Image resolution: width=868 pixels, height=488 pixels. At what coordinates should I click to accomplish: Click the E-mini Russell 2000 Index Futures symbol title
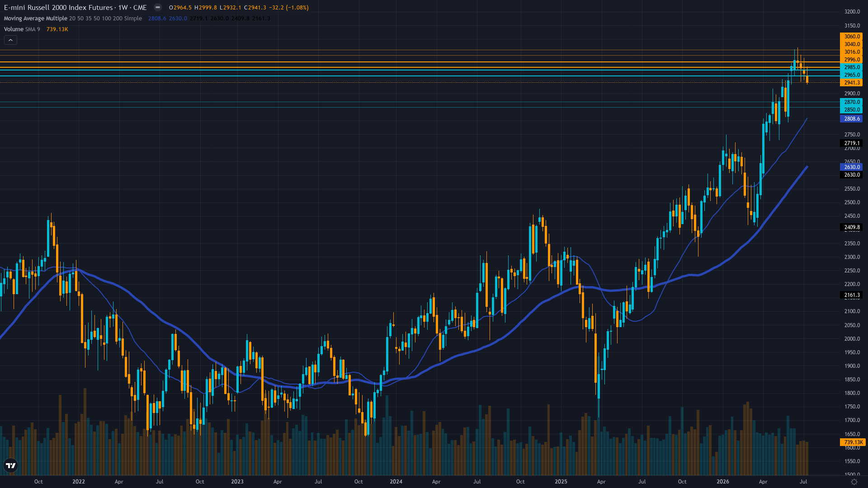click(58, 7)
